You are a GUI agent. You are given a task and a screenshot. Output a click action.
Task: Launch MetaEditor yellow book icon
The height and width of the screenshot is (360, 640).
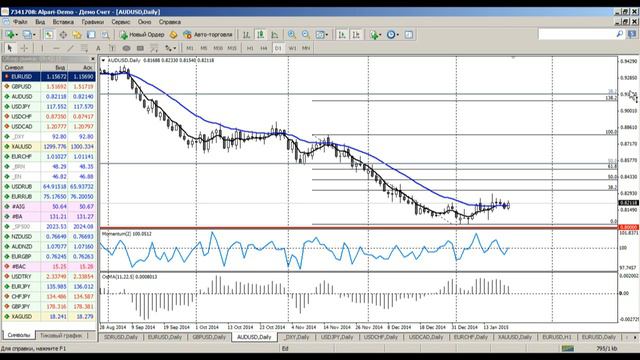tap(173, 35)
